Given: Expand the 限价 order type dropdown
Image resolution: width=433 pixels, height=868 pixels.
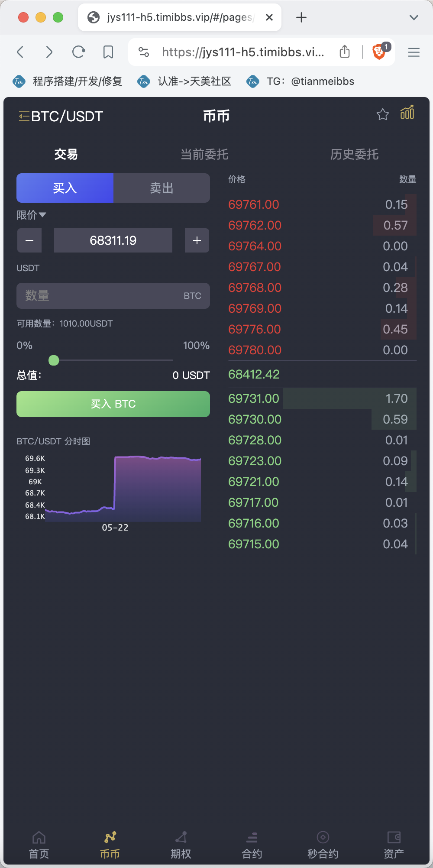Looking at the screenshot, I should click(x=31, y=215).
